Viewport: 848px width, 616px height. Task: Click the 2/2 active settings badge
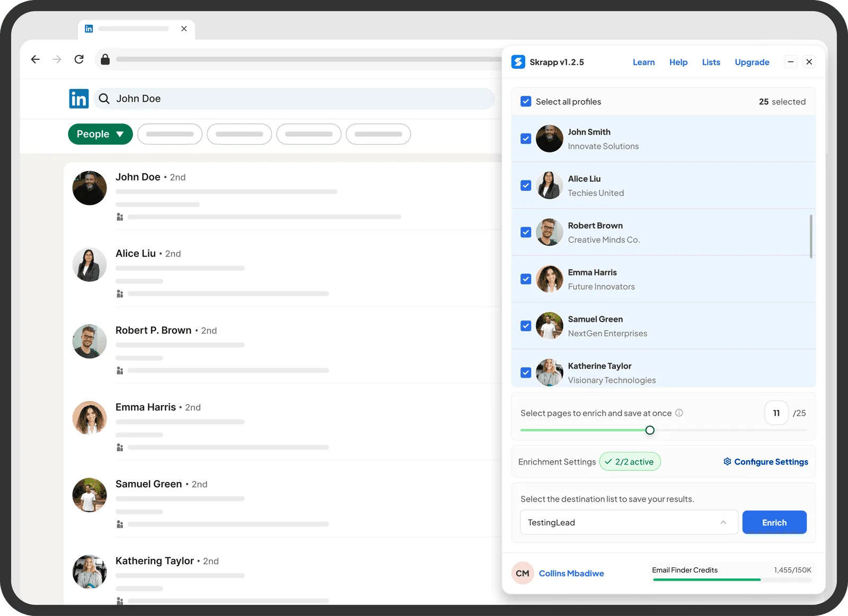coord(630,461)
